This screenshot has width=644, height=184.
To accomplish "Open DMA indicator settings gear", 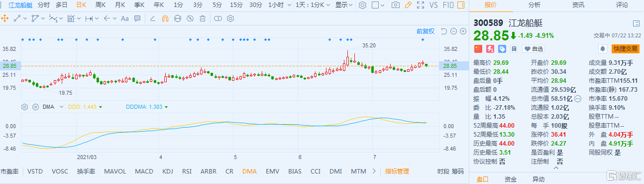I will pyautogui.click(x=24, y=107).
